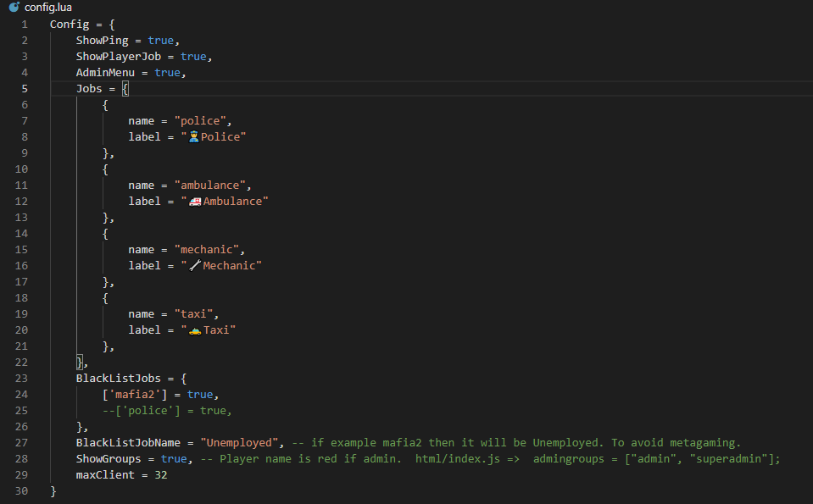Place cursor on maxClient

(x=105, y=475)
